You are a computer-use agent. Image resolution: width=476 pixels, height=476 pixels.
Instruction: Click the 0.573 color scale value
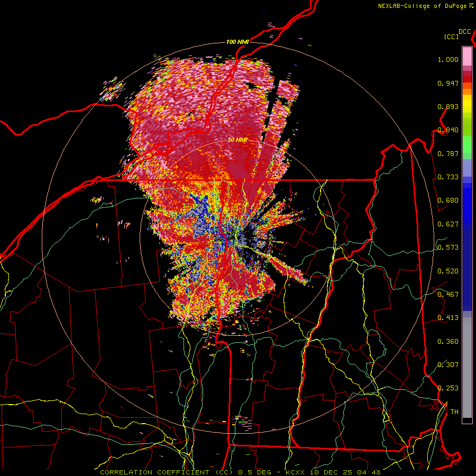[448, 248]
